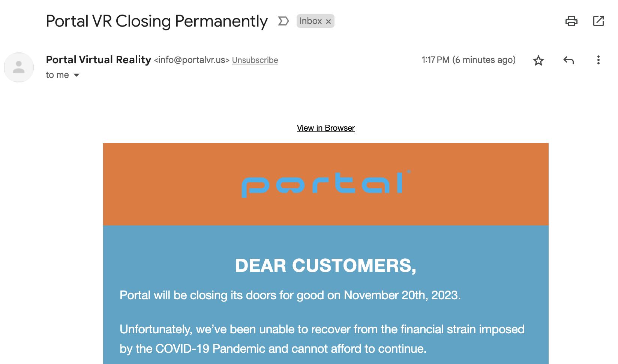This screenshot has width=618, height=364.
Task: Click the info@portalvr.us email address
Action: (192, 60)
